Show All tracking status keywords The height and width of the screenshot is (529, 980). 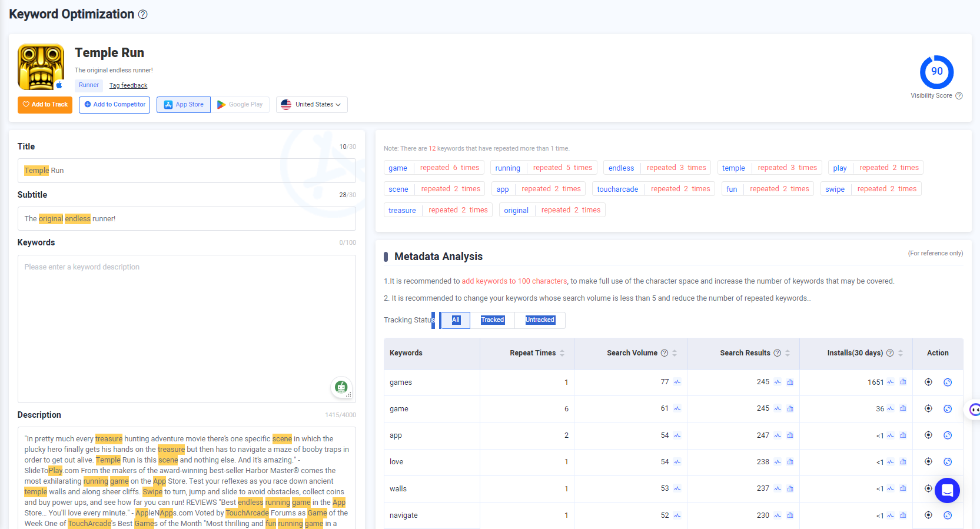[456, 320]
